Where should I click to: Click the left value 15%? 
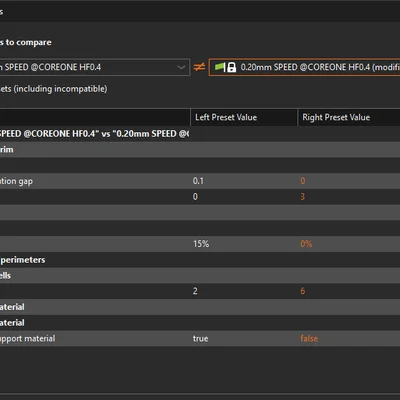(201, 244)
